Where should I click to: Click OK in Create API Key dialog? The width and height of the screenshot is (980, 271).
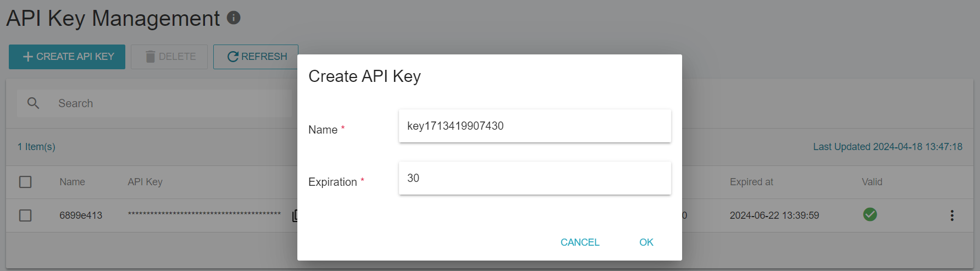point(646,242)
